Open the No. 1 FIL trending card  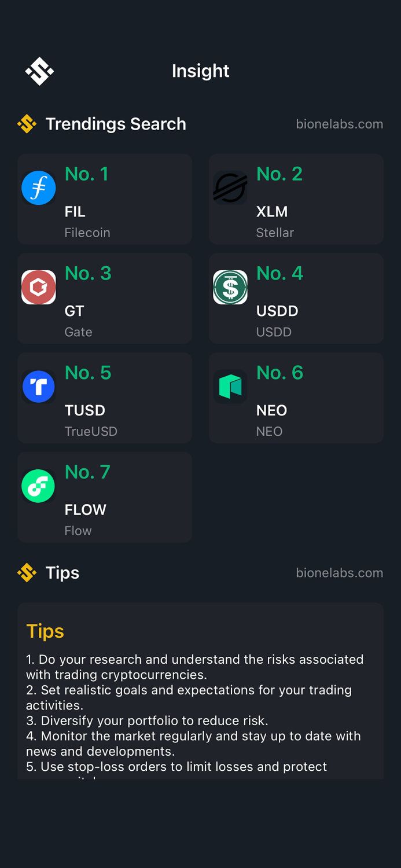pyautogui.click(x=105, y=199)
